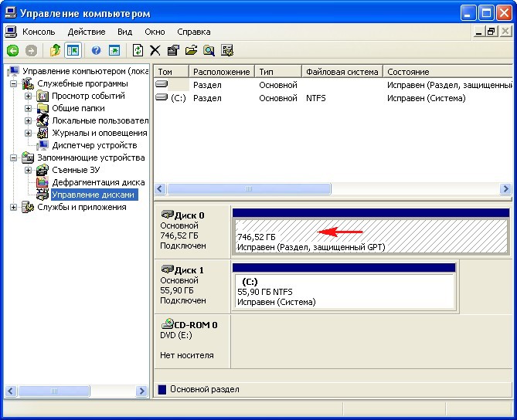Click the Up one level folder icon
Screen dimensions: 517x420
point(55,50)
